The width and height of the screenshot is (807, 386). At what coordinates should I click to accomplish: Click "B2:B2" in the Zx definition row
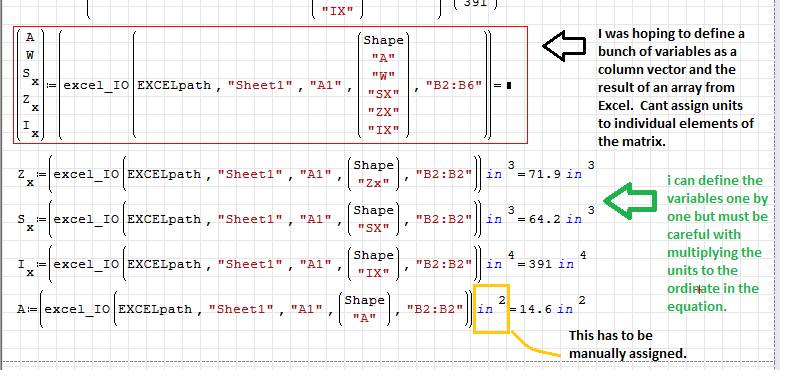click(444, 174)
